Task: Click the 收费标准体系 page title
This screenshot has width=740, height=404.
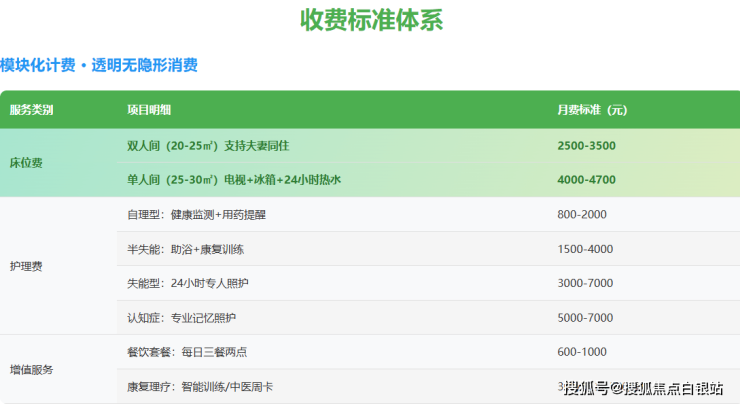Action: 371,20
